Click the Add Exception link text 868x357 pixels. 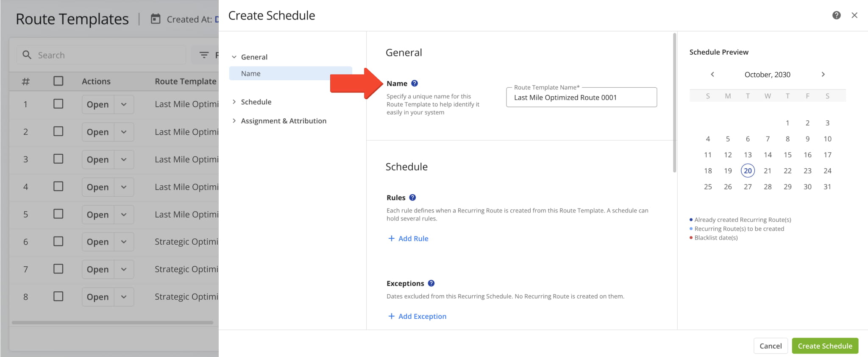(422, 316)
